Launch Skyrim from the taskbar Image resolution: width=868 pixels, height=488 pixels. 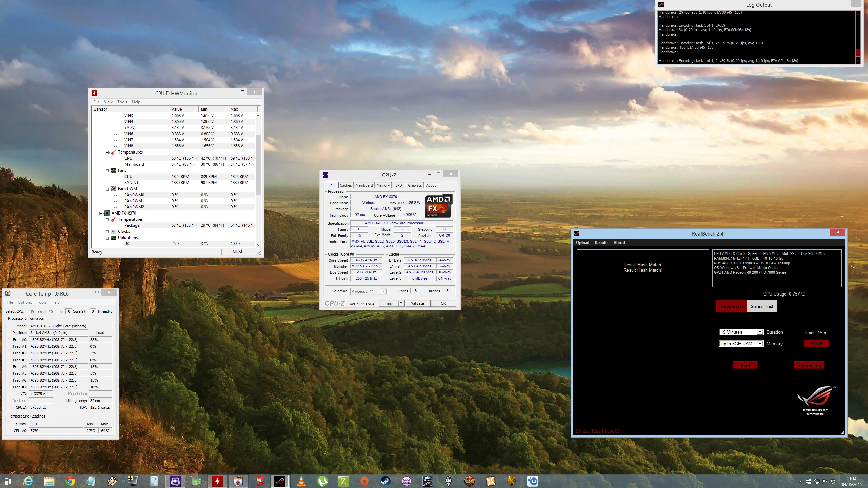(449, 481)
